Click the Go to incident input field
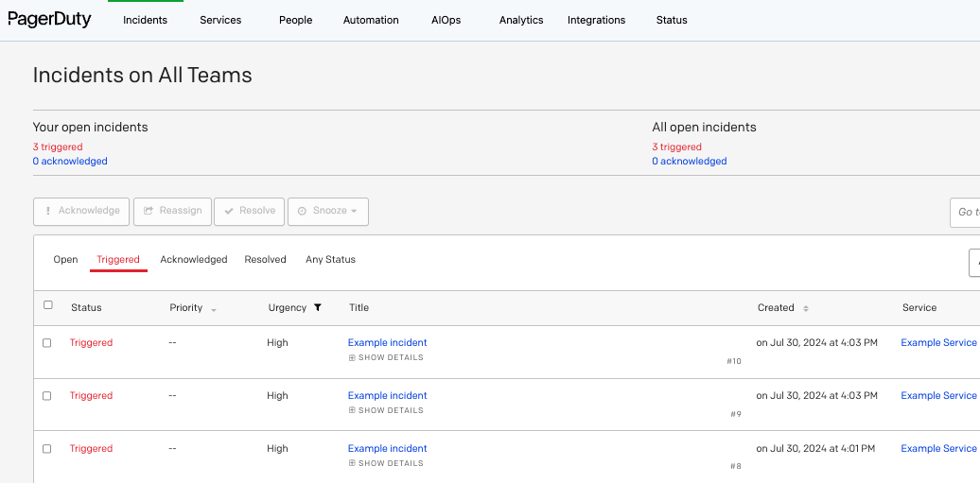The image size is (980, 483). pyautogui.click(x=965, y=212)
